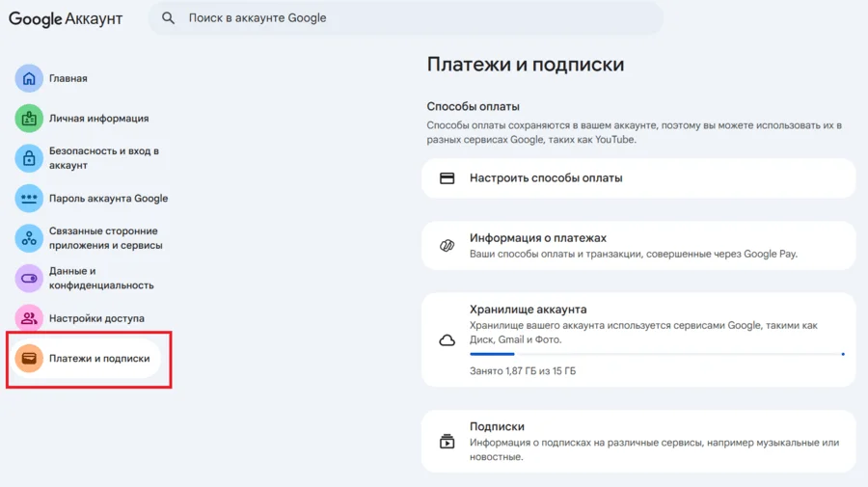Select Платежи и подписки sidebar item
The width and height of the screenshot is (868, 487).
(x=86, y=358)
